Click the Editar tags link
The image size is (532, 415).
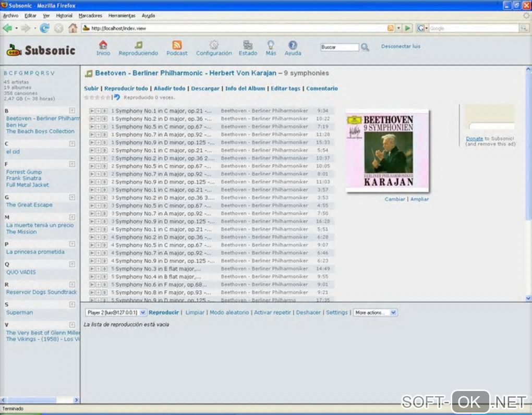click(285, 89)
